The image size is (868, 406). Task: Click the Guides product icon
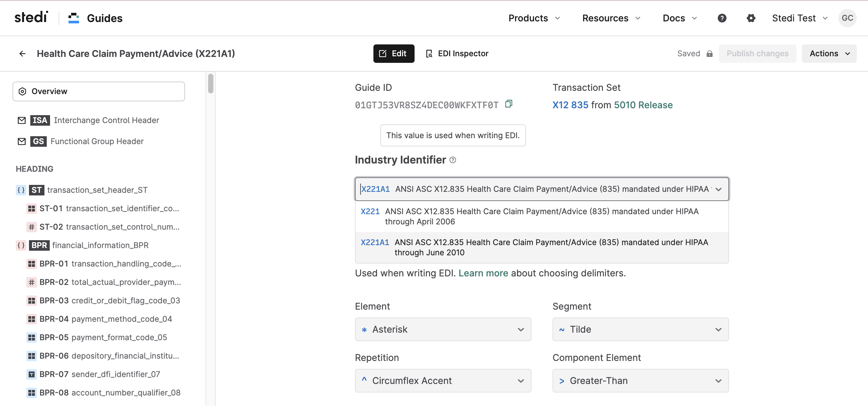click(73, 18)
